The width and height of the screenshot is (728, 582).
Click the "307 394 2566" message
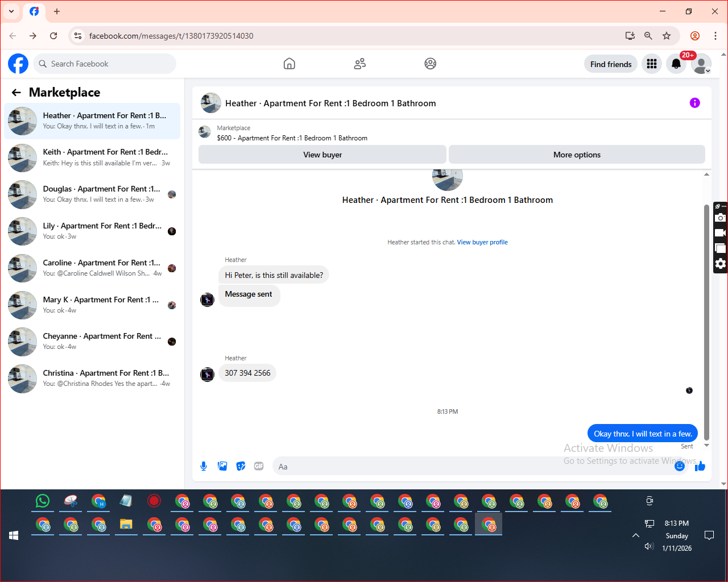tap(247, 373)
